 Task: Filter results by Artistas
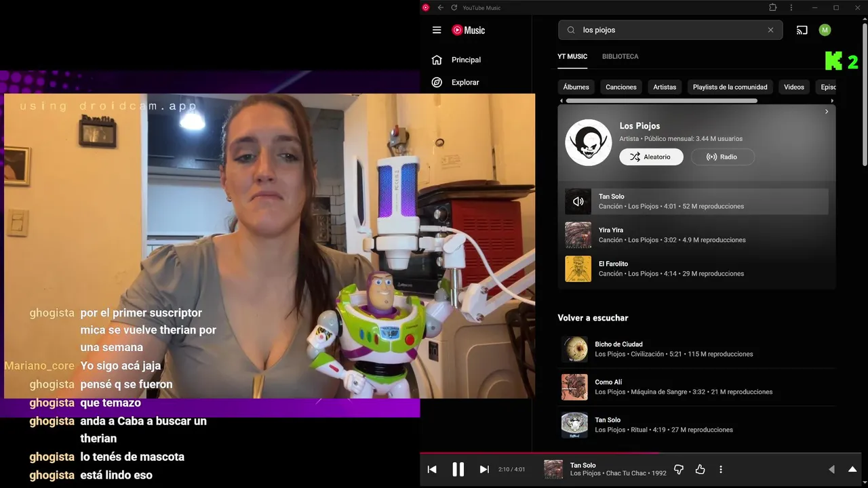point(665,87)
